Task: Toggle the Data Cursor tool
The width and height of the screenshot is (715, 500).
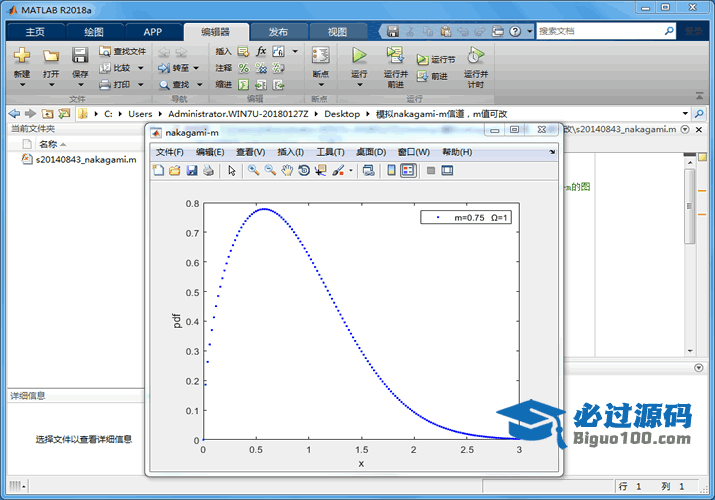Action: [321, 170]
